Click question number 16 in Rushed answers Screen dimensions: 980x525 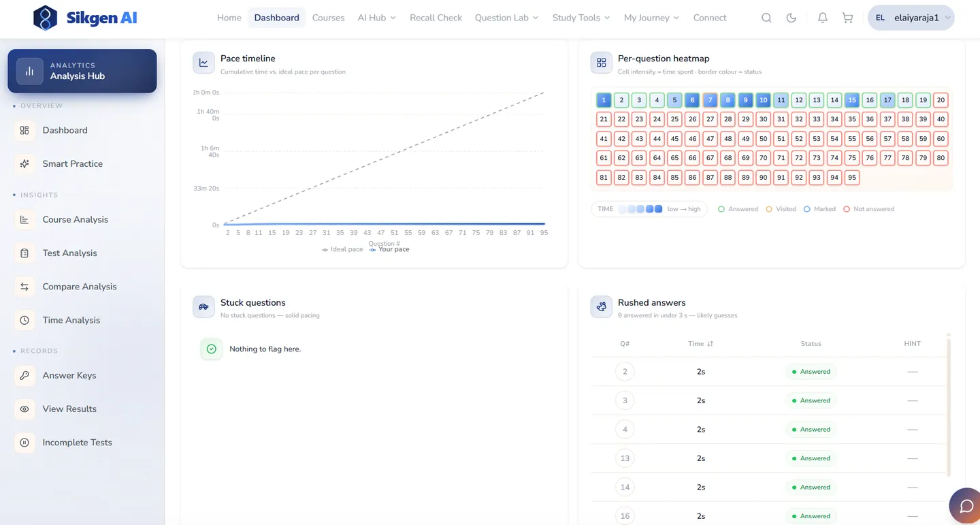(625, 516)
